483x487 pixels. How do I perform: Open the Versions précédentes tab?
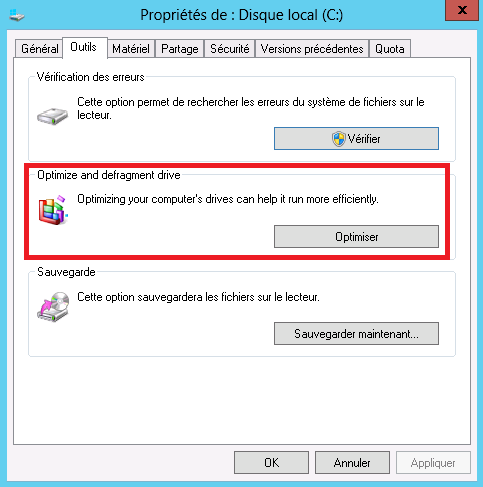pos(312,49)
